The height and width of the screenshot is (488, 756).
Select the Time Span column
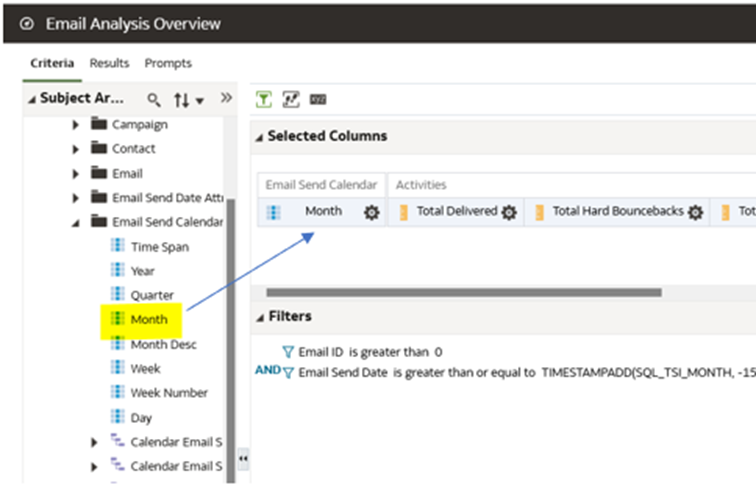(160, 247)
